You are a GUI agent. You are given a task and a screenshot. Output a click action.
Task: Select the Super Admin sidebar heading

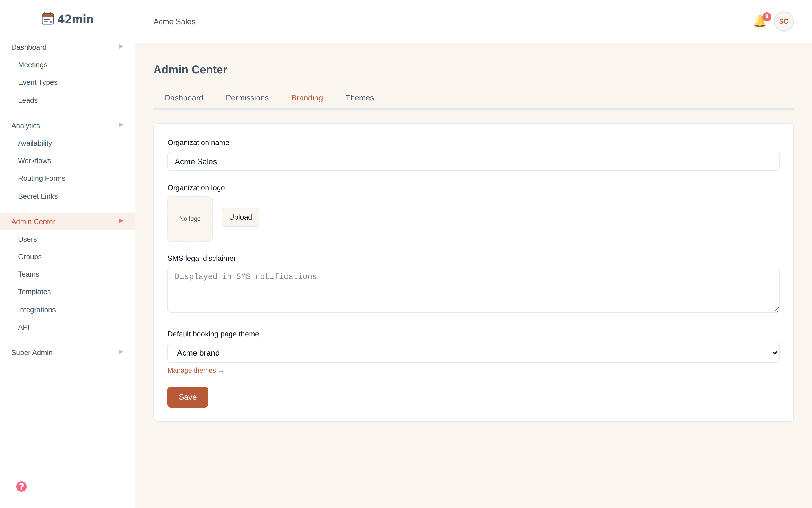pyautogui.click(x=32, y=353)
